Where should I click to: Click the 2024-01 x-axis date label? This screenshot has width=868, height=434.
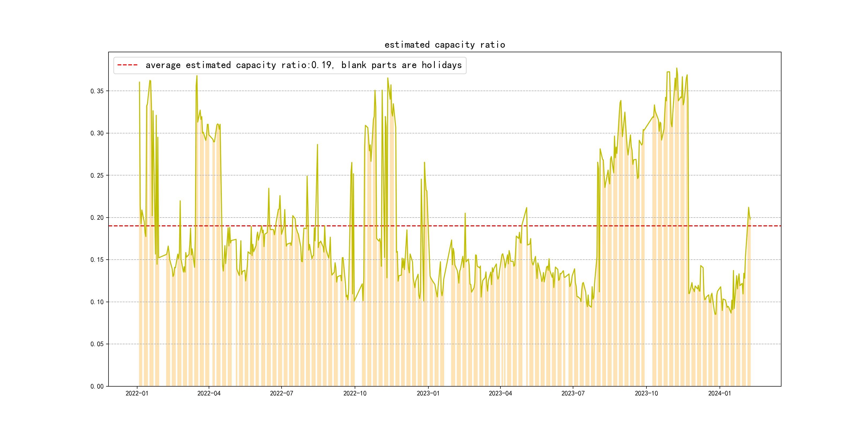click(x=719, y=394)
